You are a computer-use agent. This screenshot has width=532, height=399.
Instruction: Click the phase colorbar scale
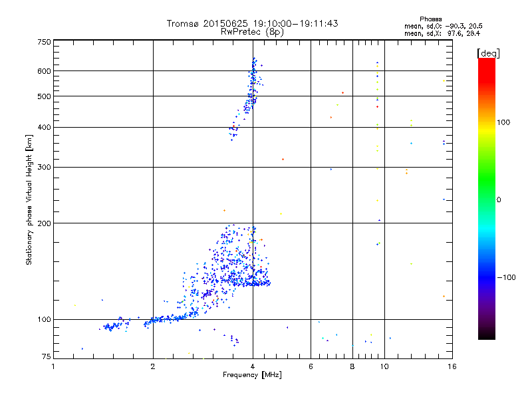[x=487, y=199]
